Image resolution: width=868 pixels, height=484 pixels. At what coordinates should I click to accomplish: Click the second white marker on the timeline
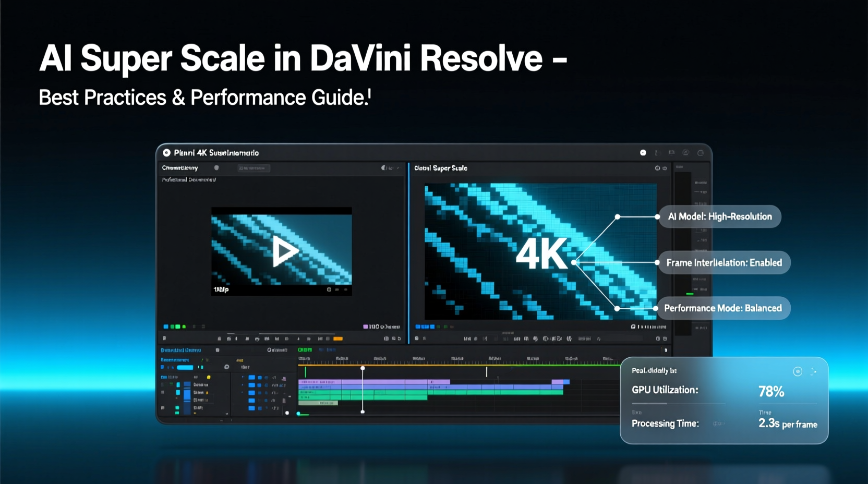[x=487, y=371]
